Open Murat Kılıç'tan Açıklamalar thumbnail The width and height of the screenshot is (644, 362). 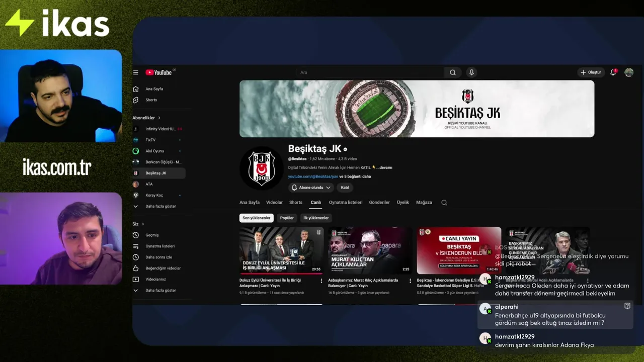click(x=370, y=250)
